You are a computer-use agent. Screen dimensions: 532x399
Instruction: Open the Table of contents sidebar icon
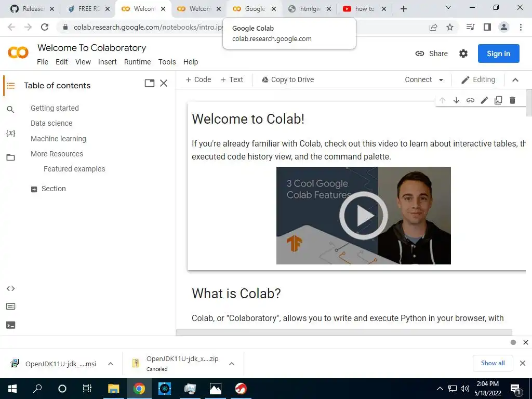pos(10,86)
